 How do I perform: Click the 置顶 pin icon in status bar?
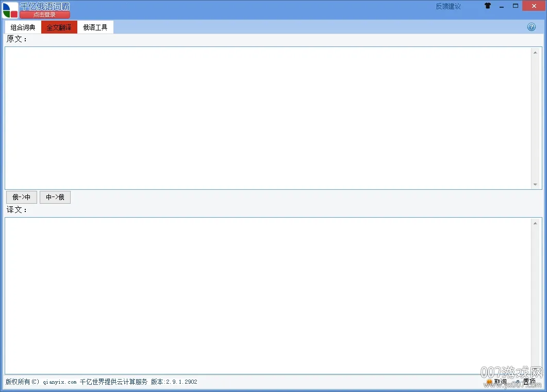[x=518, y=382]
